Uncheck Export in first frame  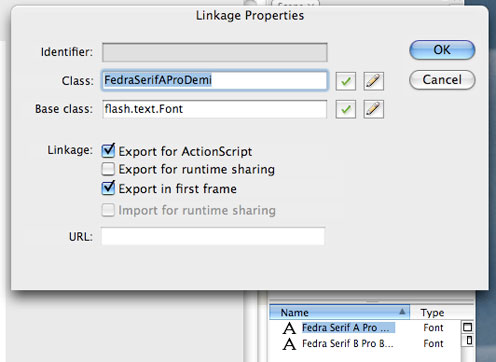click(x=108, y=188)
